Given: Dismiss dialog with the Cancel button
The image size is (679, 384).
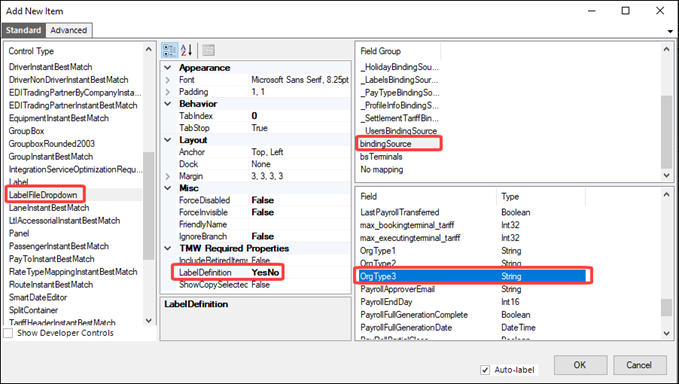Looking at the screenshot, I should point(639,365).
